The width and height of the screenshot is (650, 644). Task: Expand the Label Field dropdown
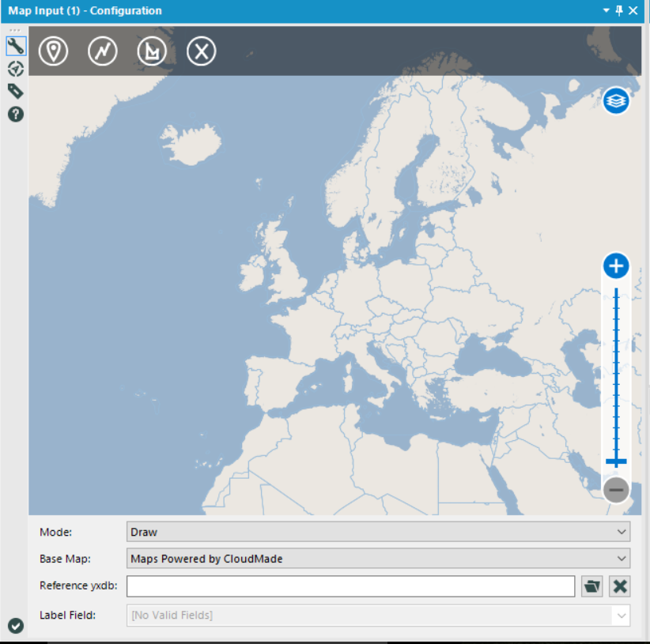pyautogui.click(x=378, y=616)
